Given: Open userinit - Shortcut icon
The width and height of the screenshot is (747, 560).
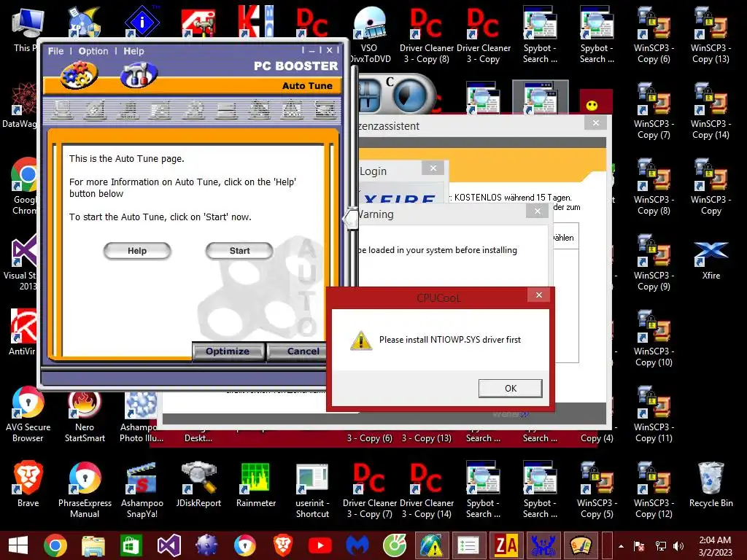Looking at the screenshot, I should click(x=312, y=489).
